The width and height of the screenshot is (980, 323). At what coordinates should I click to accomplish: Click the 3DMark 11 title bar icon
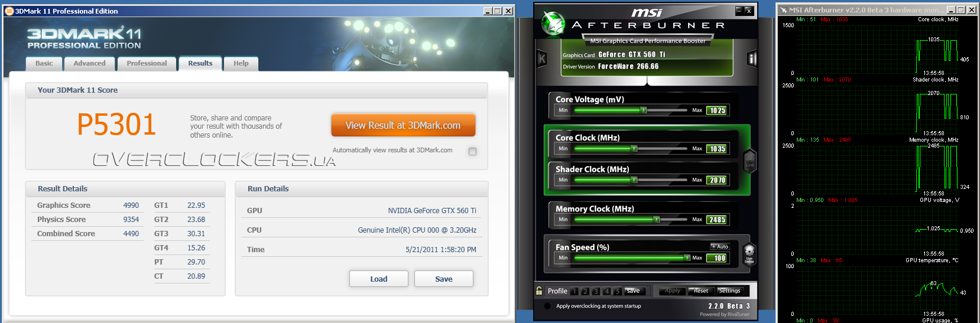coord(9,11)
